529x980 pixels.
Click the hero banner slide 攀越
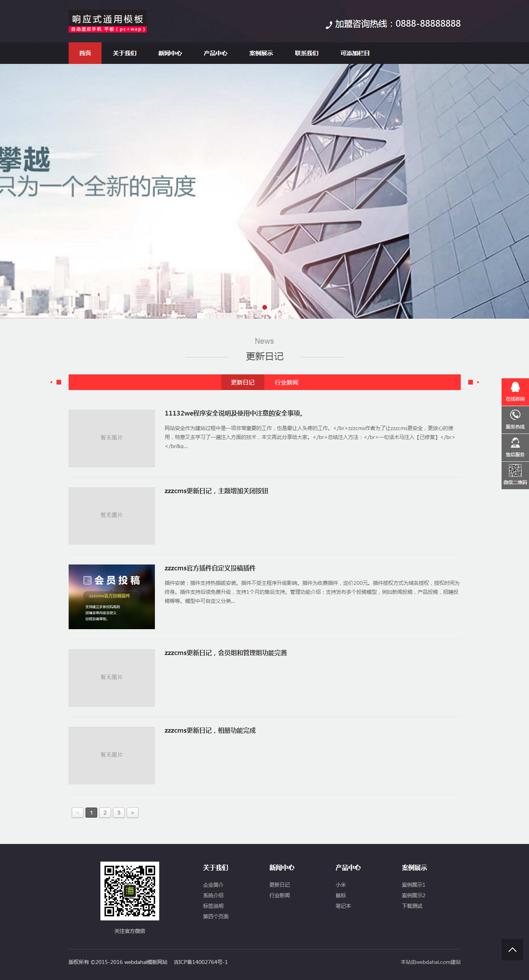(x=264, y=191)
